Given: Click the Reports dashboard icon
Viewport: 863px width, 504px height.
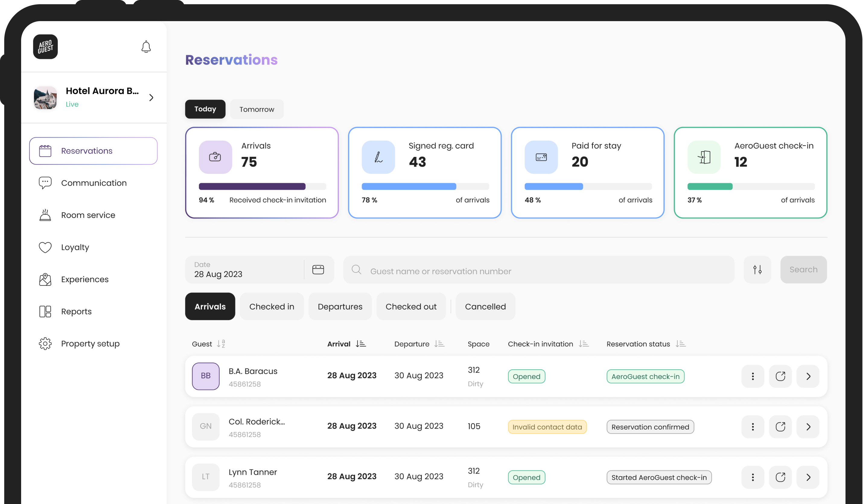Looking at the screenshot, I should pyautogui.click(x=45, y=311).
